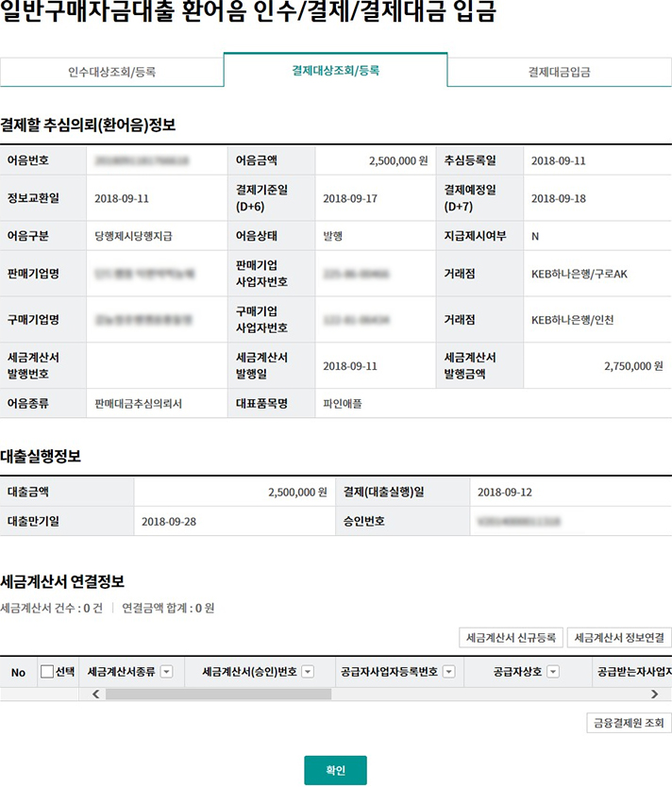
Task: Select the 결제대상조회/등록 tab
Action: (335, 71)
